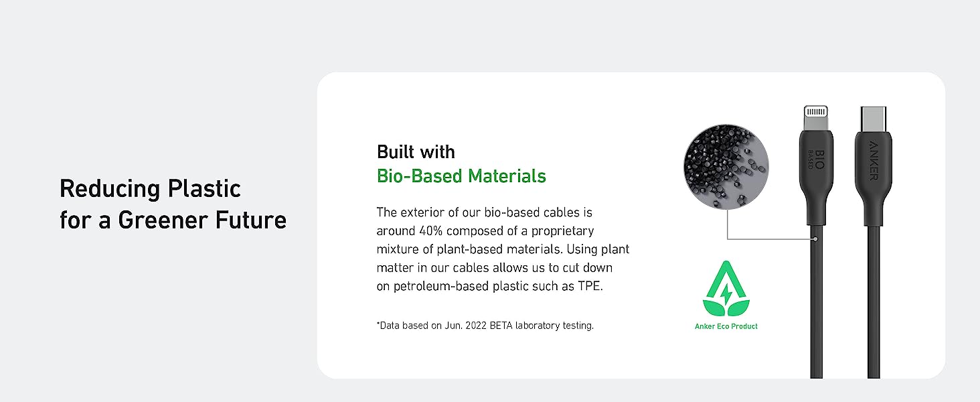Click the laboratory testing footnote text
Image resolution: width=980 pixels, height=402 pixels.
coord(485,326)
